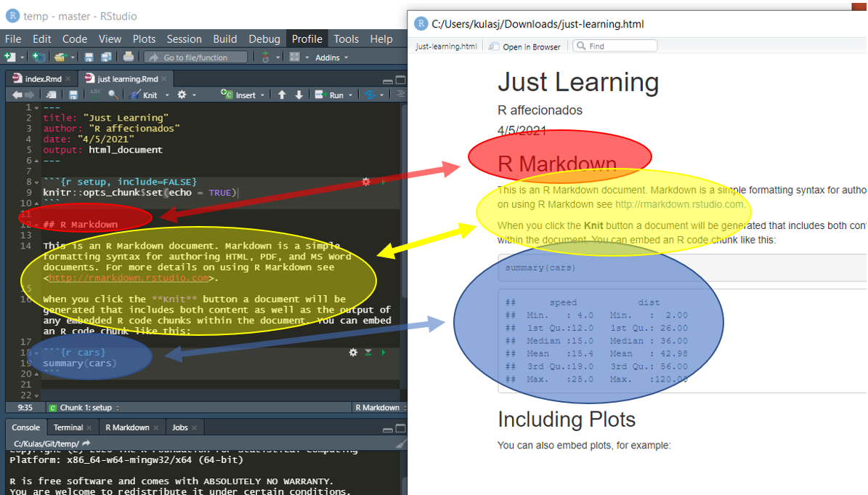Run all chunks above the cars chunk
Image resolution: width=868 pixels, height=495 pixels.
(x=368, y=352)
